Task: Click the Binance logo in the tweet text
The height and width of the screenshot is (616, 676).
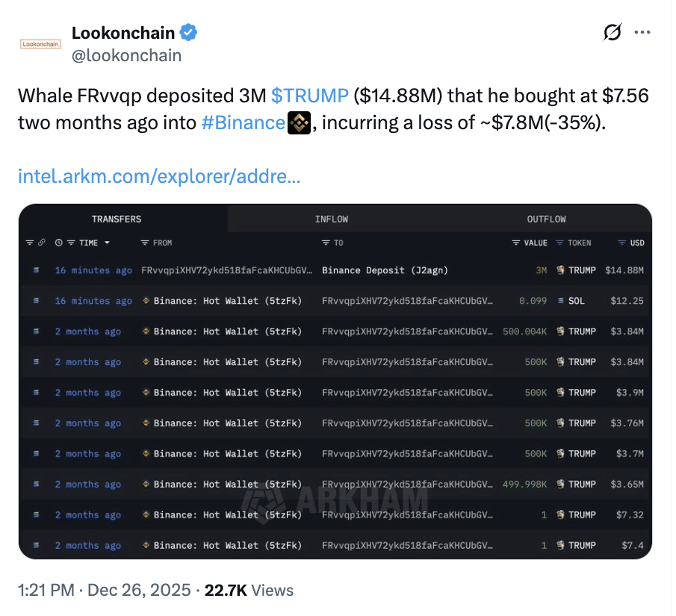Action: coord(298,122)
